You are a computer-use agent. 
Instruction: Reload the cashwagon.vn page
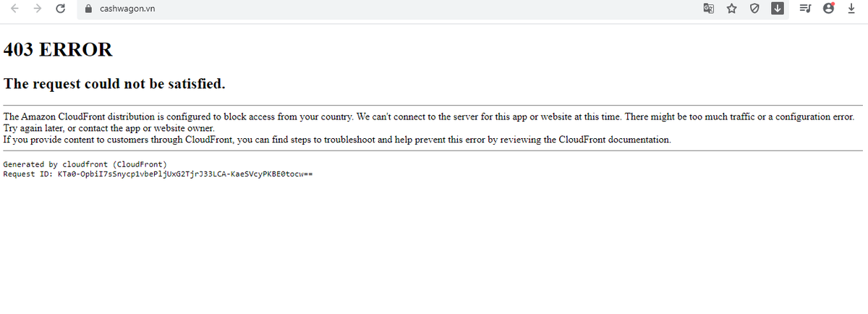point(61,9)
